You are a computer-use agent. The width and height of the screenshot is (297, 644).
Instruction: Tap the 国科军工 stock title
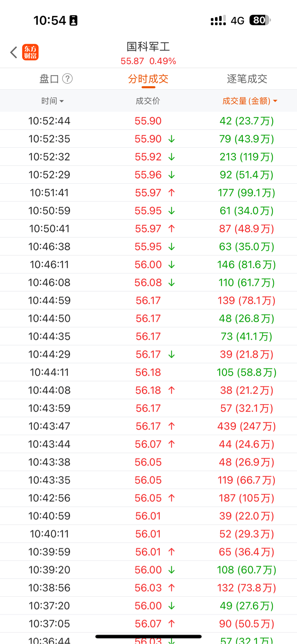148,47
